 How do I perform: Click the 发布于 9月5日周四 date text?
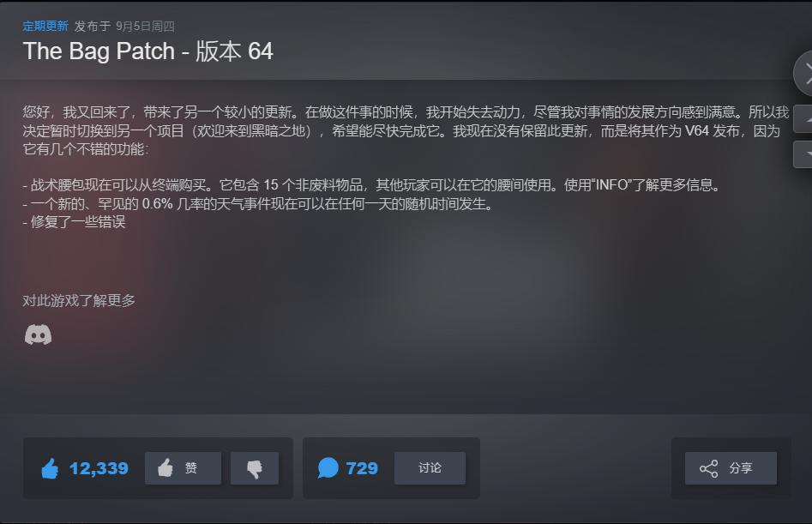(124, 26)
